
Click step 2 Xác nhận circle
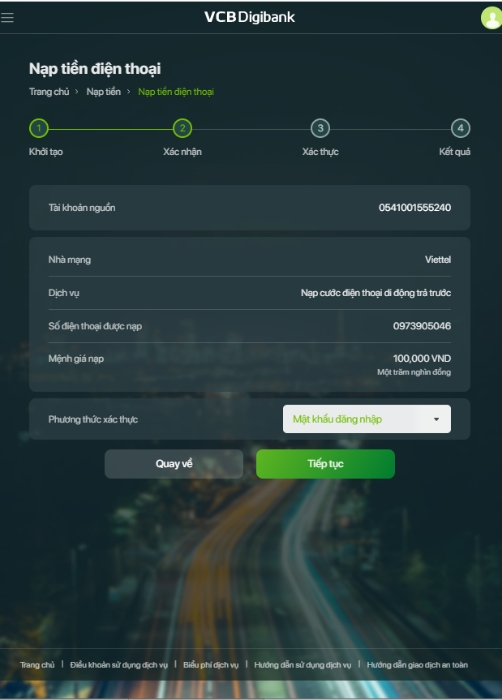182,129
